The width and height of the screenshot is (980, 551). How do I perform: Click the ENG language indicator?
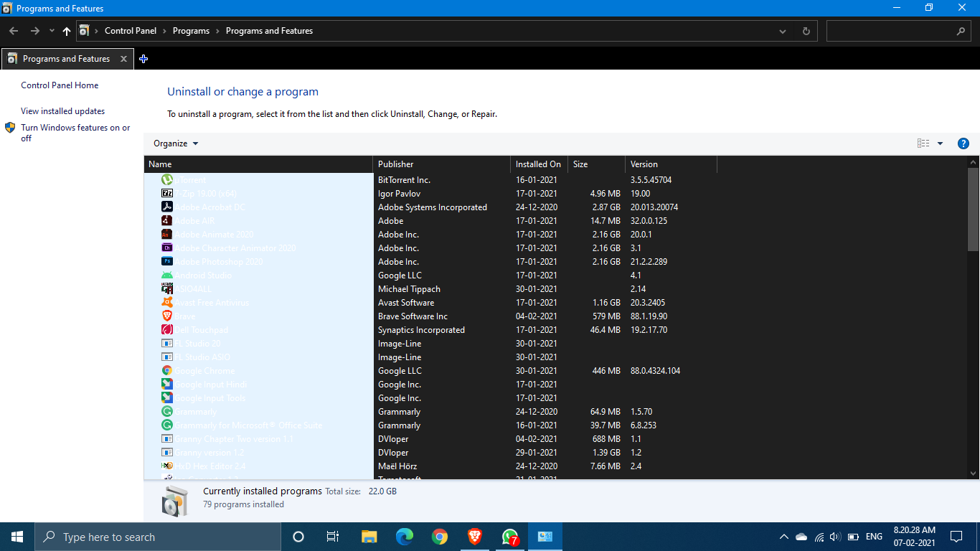click(x=874, y=537)
